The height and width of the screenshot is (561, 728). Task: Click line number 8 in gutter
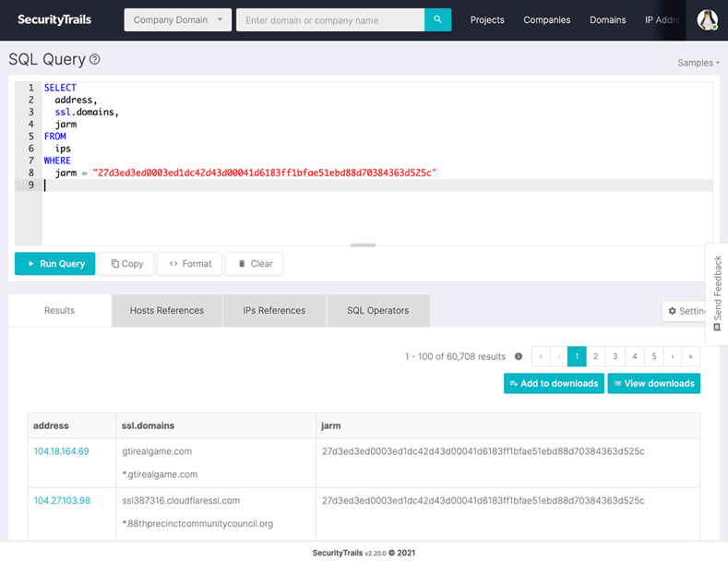(31, 173)
